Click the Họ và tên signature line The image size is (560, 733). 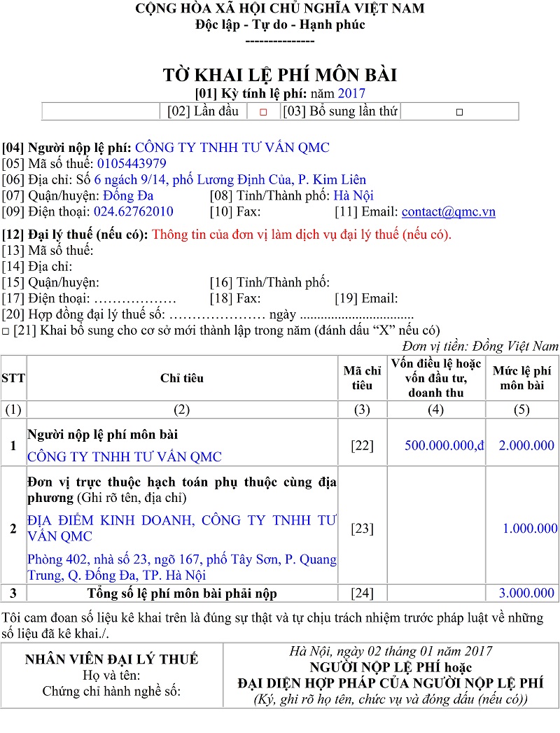tap(112, 676)
